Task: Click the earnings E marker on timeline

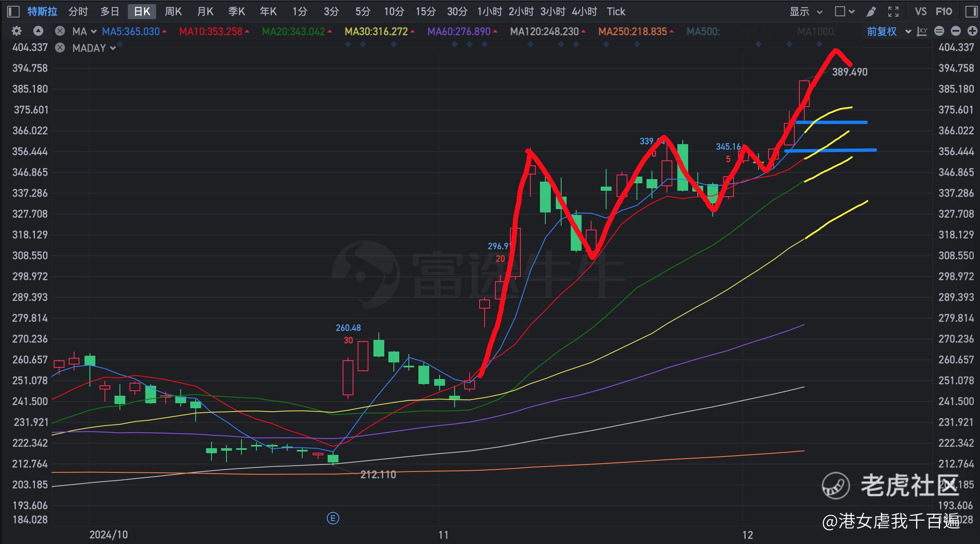Action: click(x=333, y=518)
